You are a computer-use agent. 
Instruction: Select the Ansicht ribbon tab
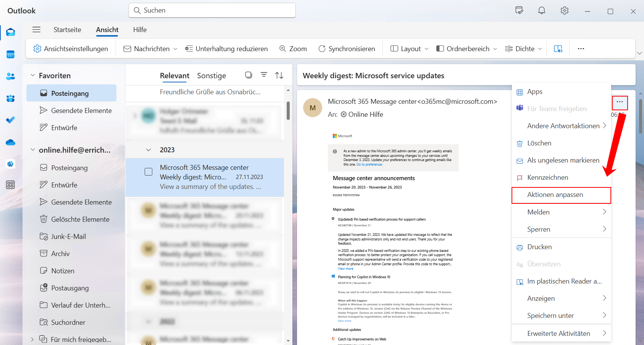pyautogui.click(x=107, y=30)
